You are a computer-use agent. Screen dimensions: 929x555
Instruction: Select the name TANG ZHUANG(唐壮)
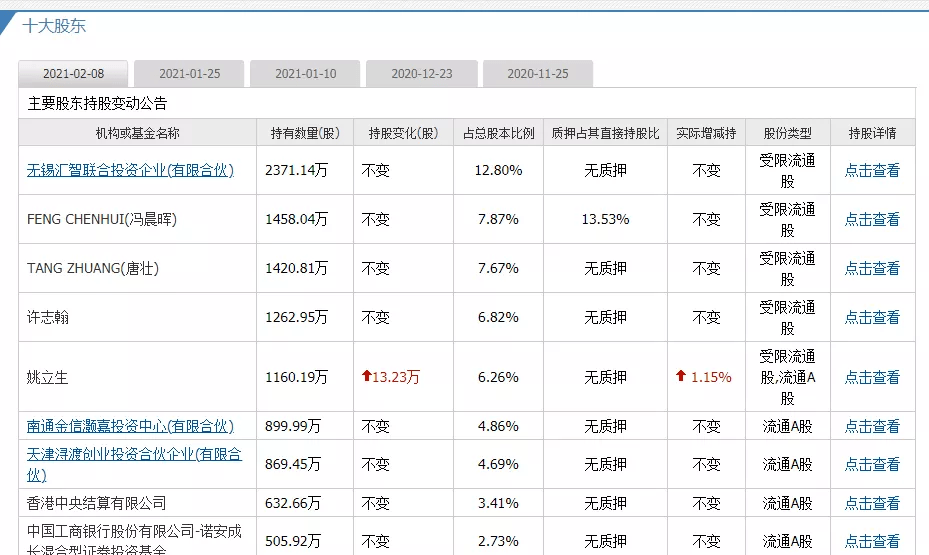click(93, 269)
